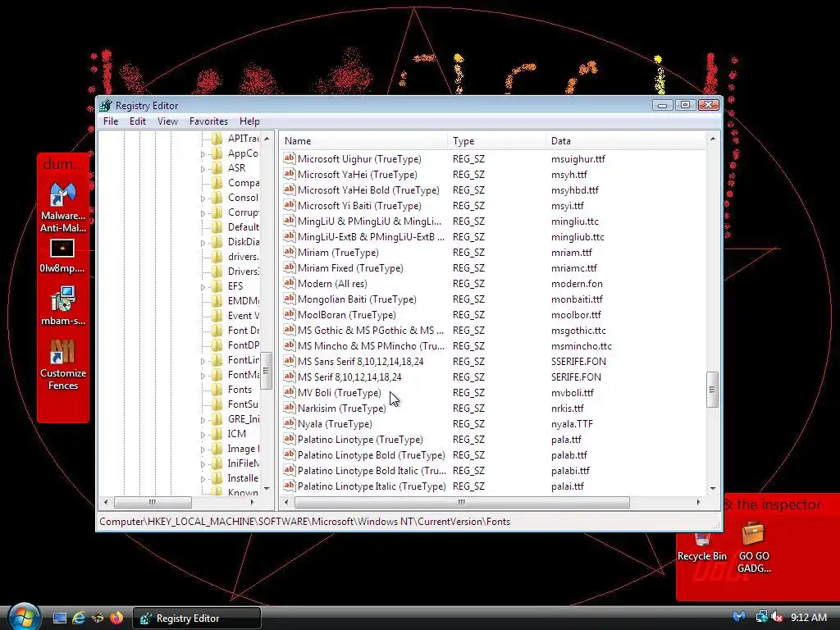Select the Event V... key in tree
The height and width of the screenshot is (630, 840).
[243, 316]
